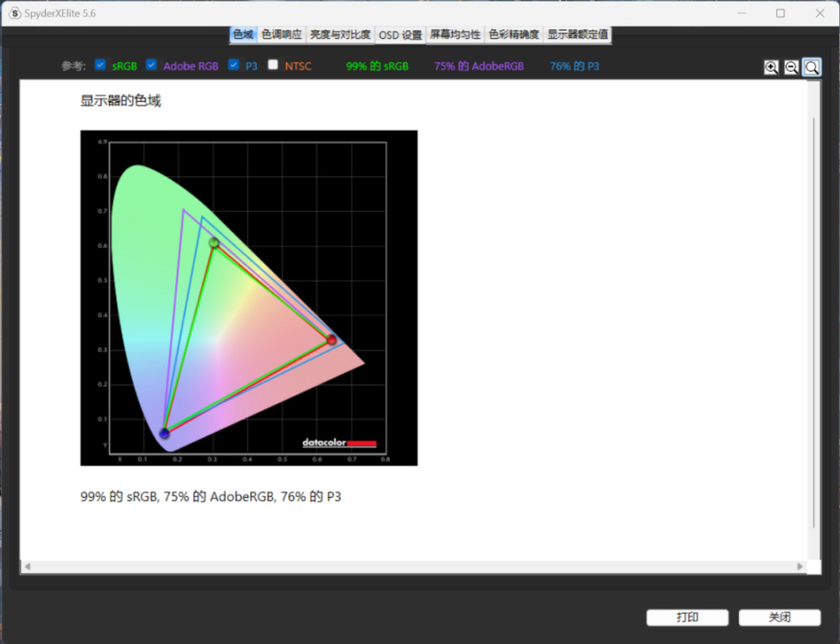Screen dimensions: 840x644
Task: Switch to the 色彩精确度 tab
Action: [513, 35]
